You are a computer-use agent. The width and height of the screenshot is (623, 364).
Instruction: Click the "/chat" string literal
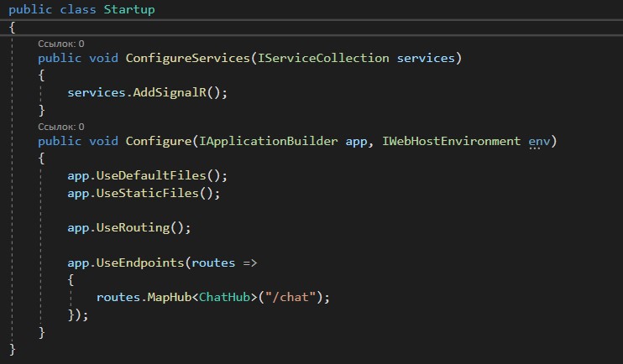[290, 297]
